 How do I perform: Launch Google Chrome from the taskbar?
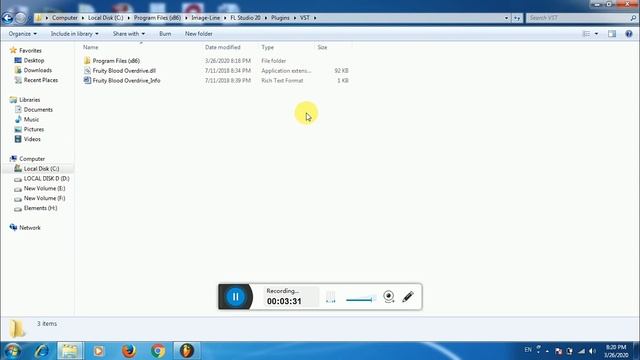click(x=158, y=351)
